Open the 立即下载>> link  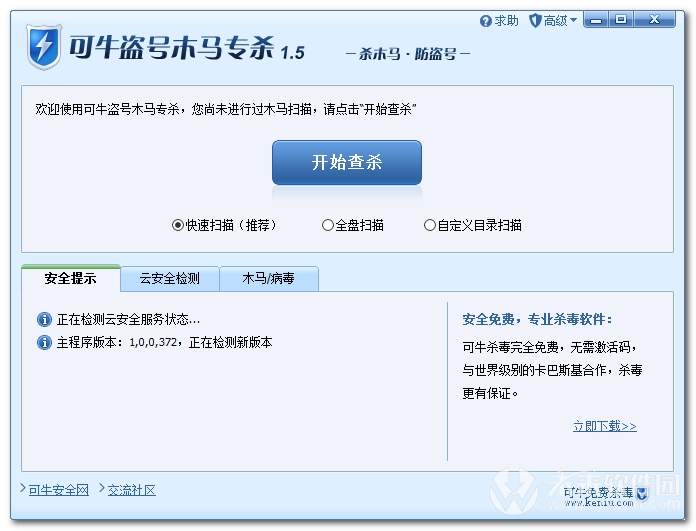(605, 426)
